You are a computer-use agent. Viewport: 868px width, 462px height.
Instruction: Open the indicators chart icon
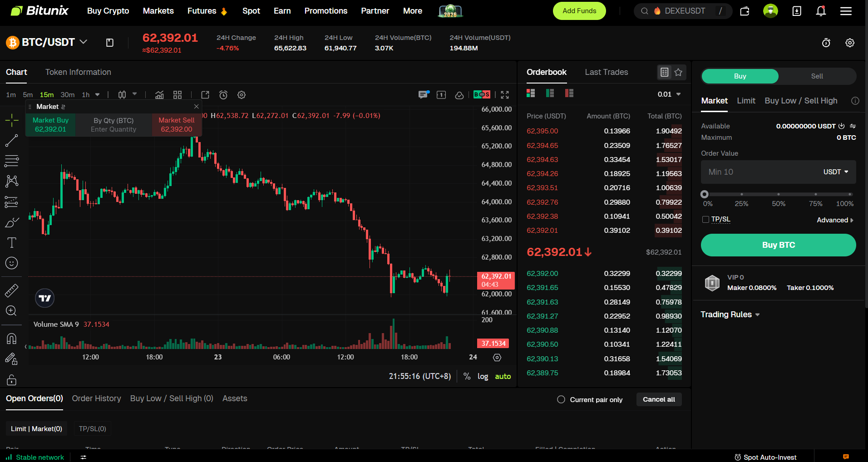pyautogui.click(x=159, y=95)
